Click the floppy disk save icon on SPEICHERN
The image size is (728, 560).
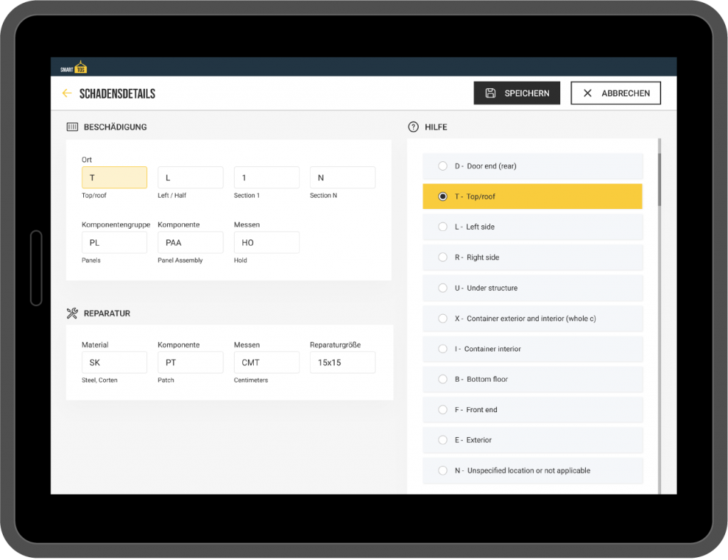pyautogui.click(x=492, y=92)
